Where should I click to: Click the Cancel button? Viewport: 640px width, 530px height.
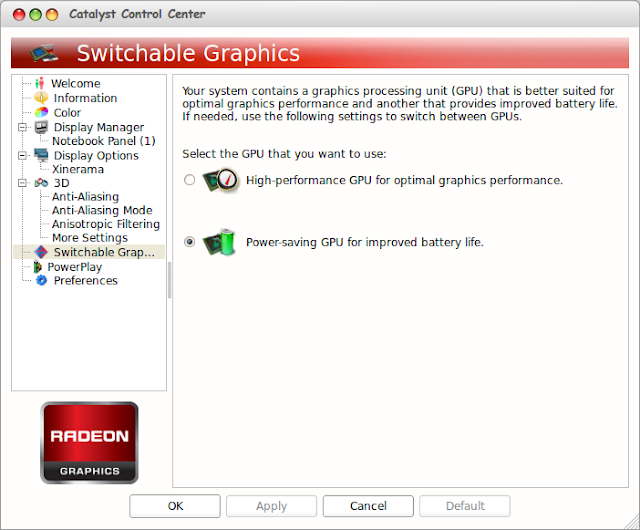(368, 506)
